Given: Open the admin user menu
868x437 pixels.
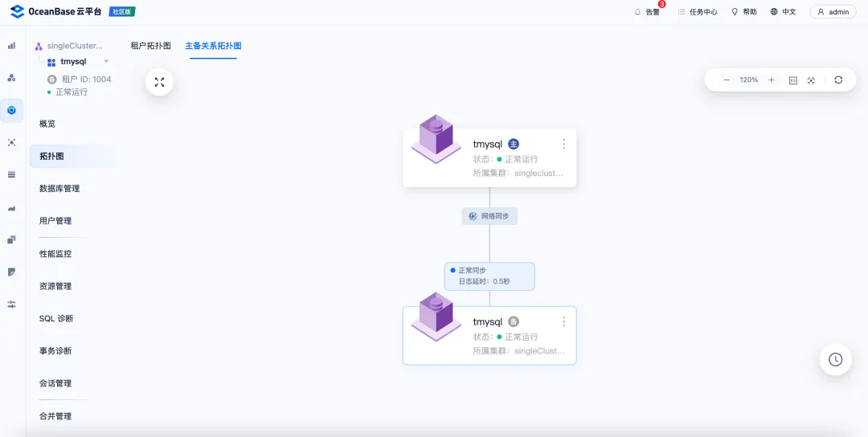Looking at the screenshot, I should point(833,11).
